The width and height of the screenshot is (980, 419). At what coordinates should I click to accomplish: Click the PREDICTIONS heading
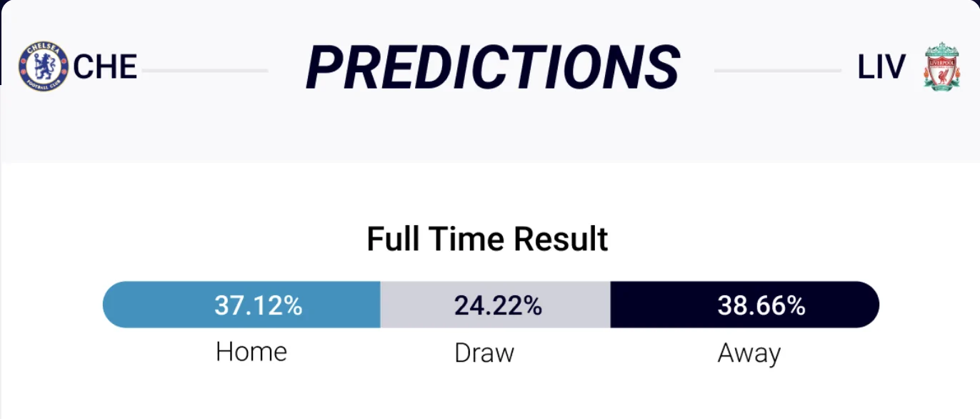(492, 69)
